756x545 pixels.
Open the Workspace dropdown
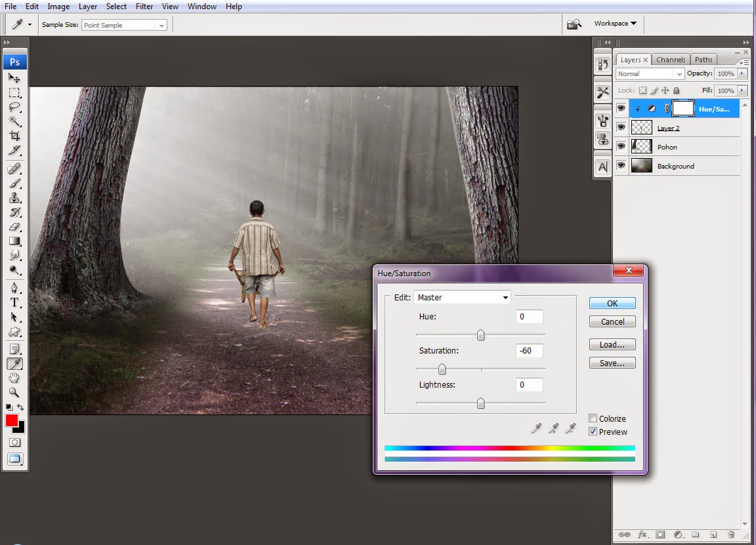coord(615,23)
